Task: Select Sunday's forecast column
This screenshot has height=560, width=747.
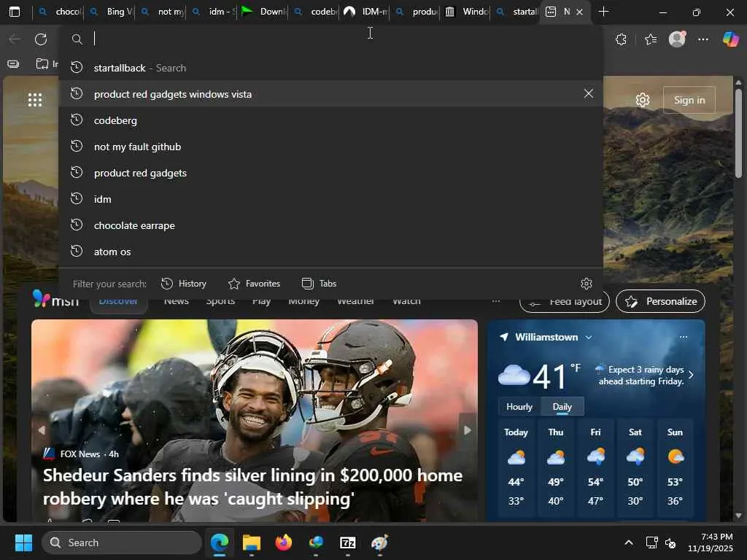Action: 675,467
